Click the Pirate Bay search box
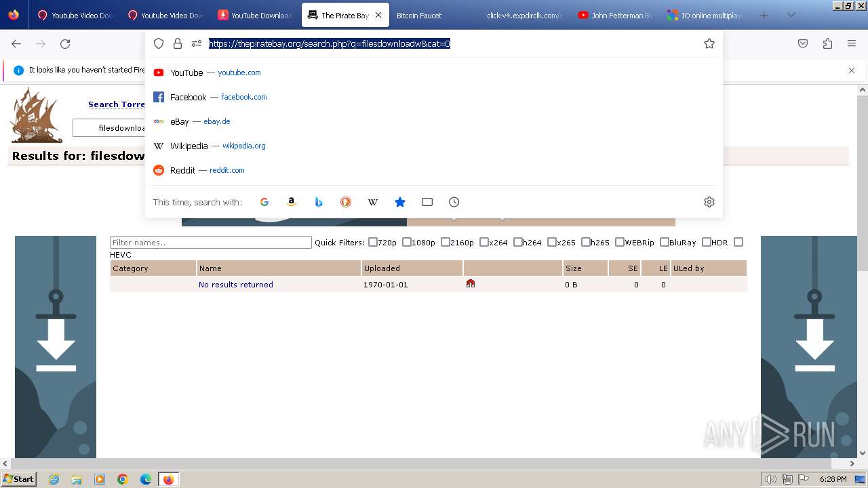The height and width of the screenshot is (488, 868). coord(109,127)
